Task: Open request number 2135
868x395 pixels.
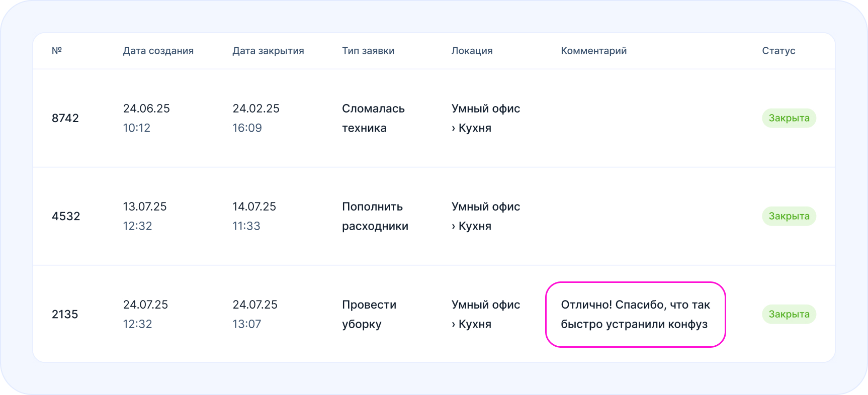Action: coord(65,314)
